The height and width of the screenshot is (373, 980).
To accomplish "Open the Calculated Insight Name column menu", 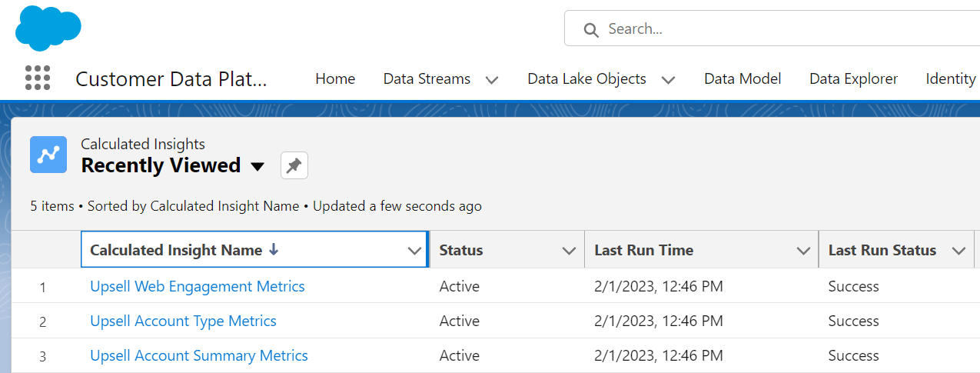I will click(414, 251).
